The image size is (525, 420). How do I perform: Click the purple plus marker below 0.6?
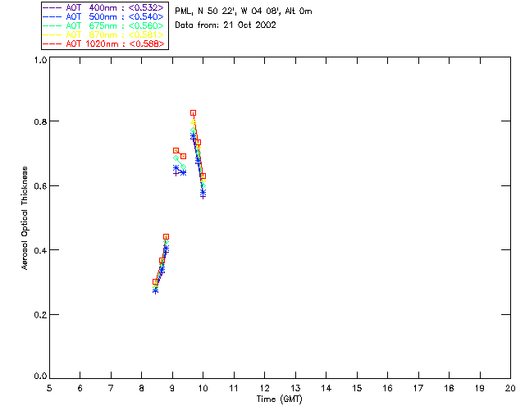tap(203, 196)
